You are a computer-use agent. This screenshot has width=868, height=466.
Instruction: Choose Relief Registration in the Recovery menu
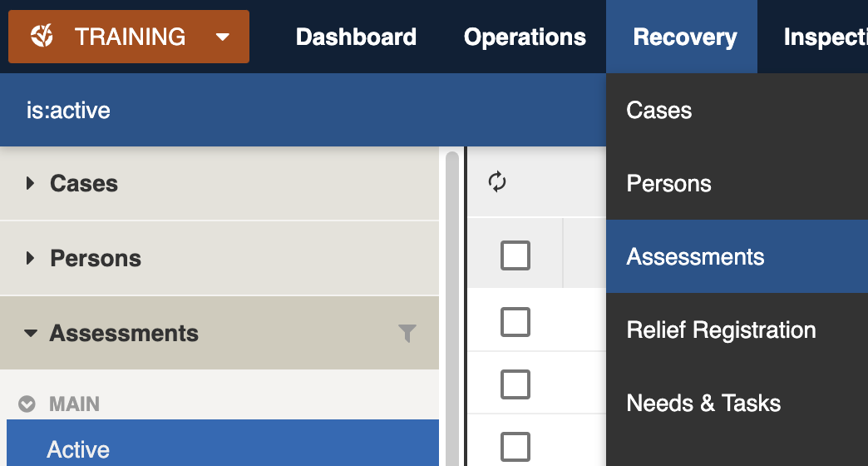(x=721, y=330)
